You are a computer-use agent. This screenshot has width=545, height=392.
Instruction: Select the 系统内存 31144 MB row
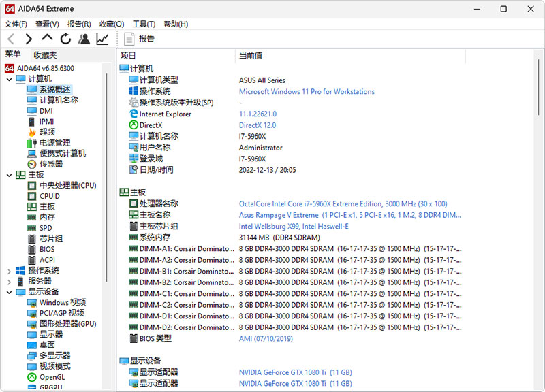[x=225, y=238]
